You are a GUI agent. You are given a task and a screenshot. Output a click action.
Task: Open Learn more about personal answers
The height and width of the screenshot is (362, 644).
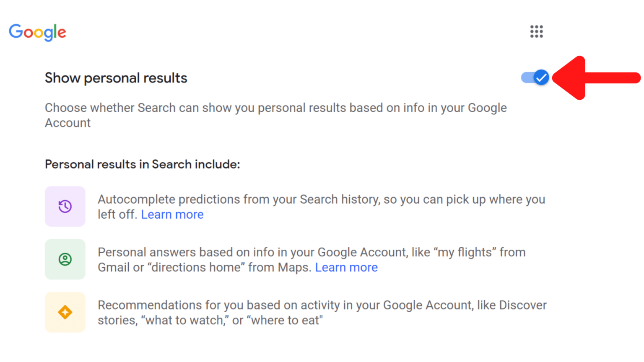click(346, 267)
